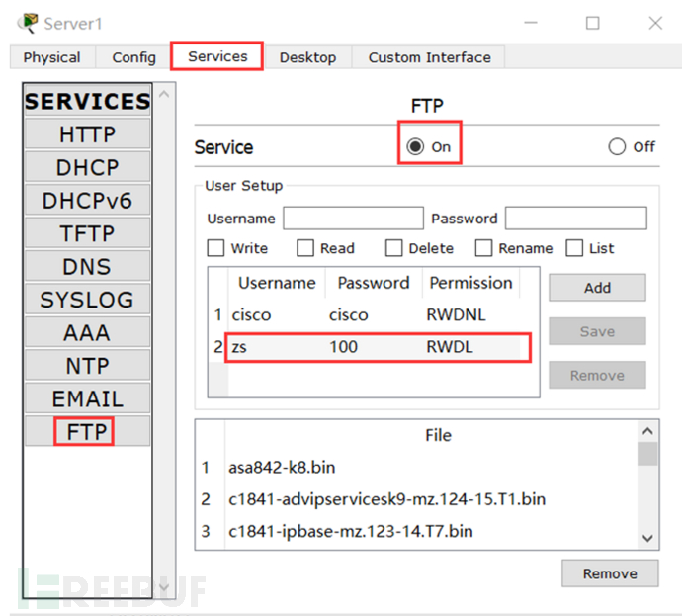Maximize the Server1 window
The width and height of the screenshot is (682, 616).
coord(592,23)
